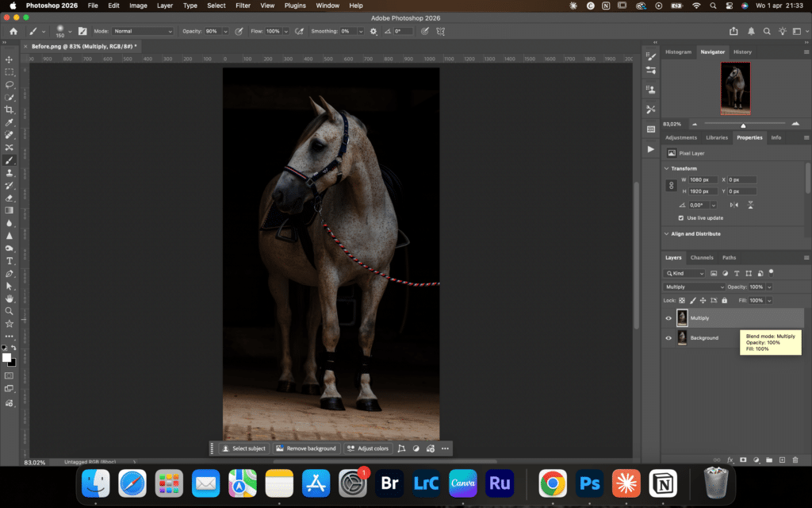Click the Navigator zoom slider

tap(743, 125)
